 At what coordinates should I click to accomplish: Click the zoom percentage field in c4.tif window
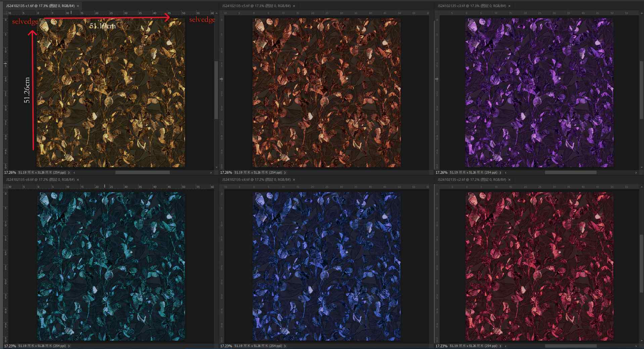coord(226,346)
